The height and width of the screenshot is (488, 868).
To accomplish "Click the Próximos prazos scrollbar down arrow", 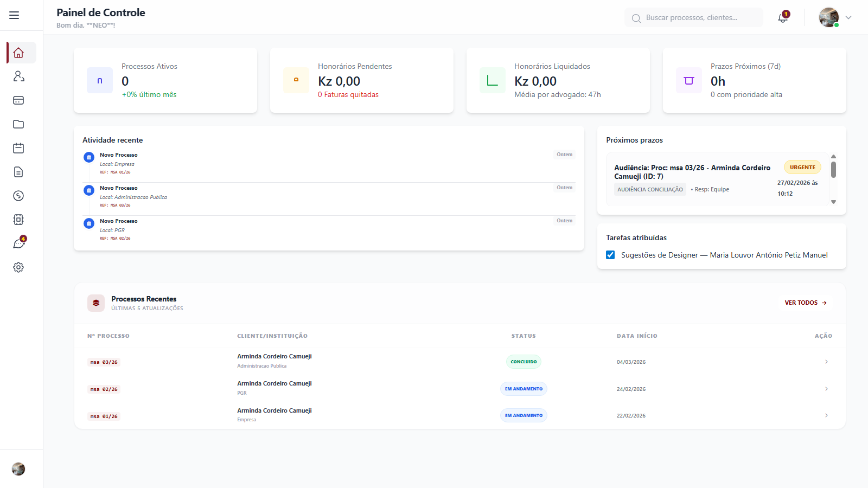I will (834, 202).
